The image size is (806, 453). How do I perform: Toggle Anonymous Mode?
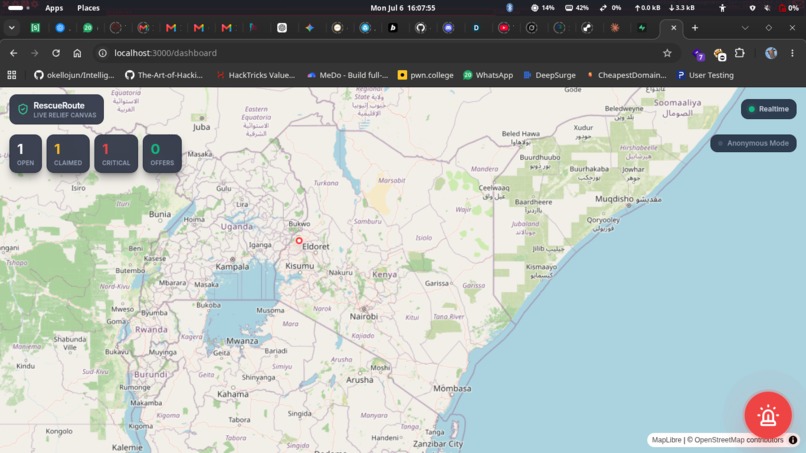pos(753,143)
